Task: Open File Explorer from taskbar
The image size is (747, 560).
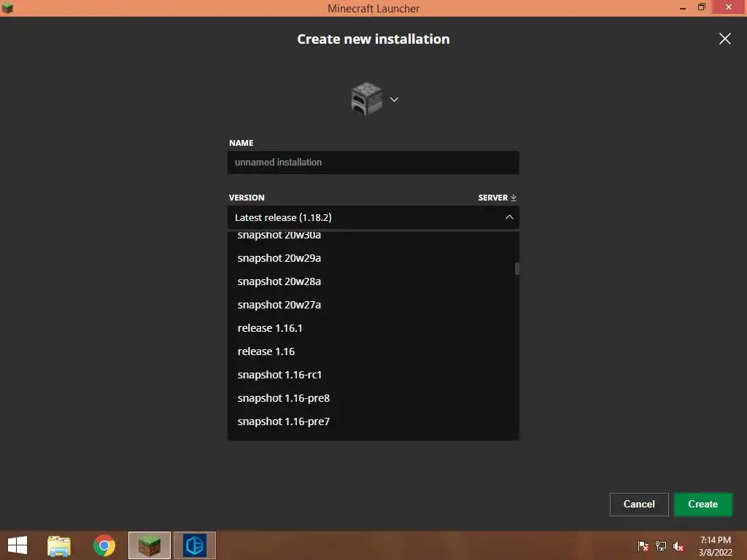Action: click(x=59, y=545)
